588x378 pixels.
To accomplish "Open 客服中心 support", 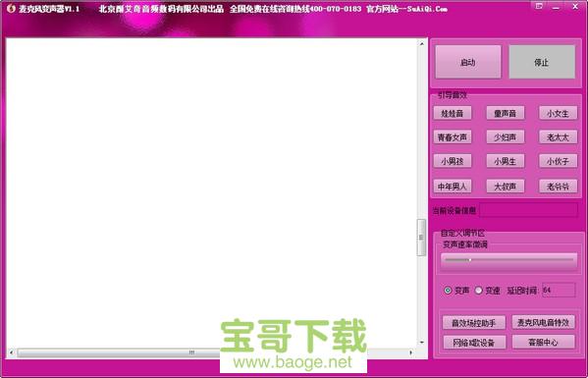I will [x=544, y=342].
